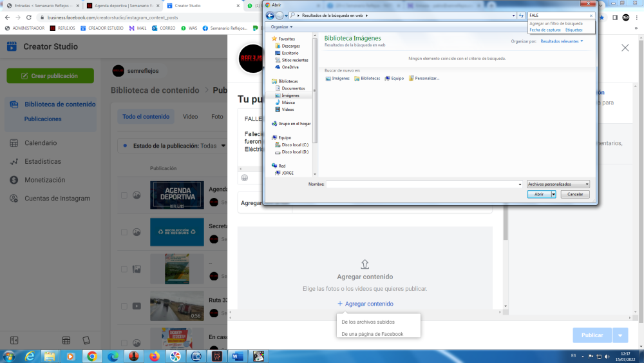644x363 pixels.
Task: Open the Publicar options arrow dropdown
Action: click(x=620, y=335)
